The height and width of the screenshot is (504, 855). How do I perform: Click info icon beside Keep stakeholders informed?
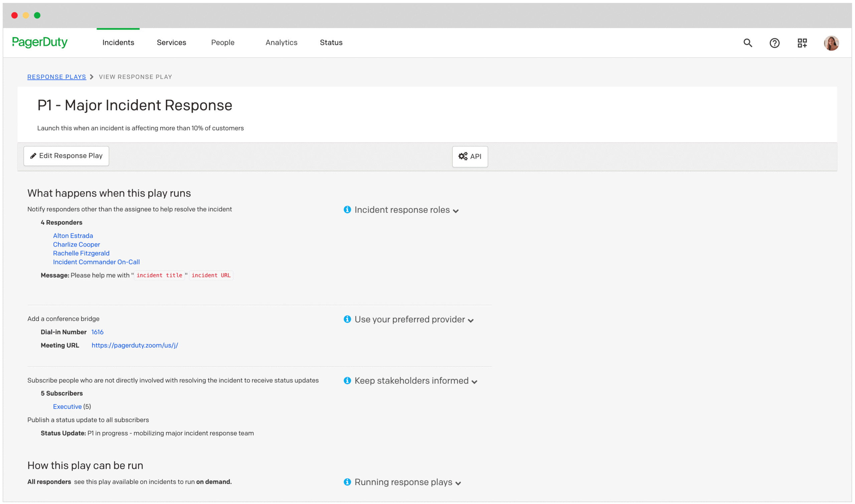coord(347,381)
